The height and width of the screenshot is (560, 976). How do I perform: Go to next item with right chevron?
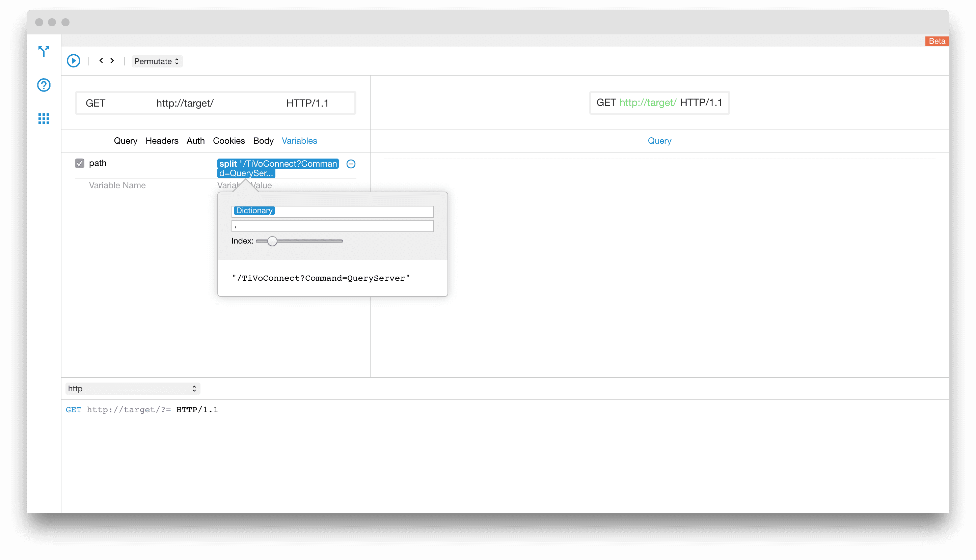pyautogui.click(x=112, y=61)
